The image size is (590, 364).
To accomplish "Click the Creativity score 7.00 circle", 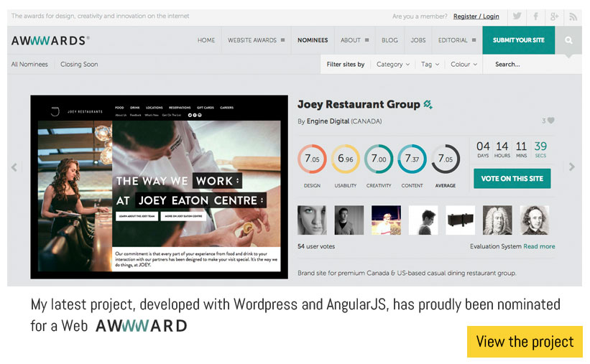I will tap(379, 159).
